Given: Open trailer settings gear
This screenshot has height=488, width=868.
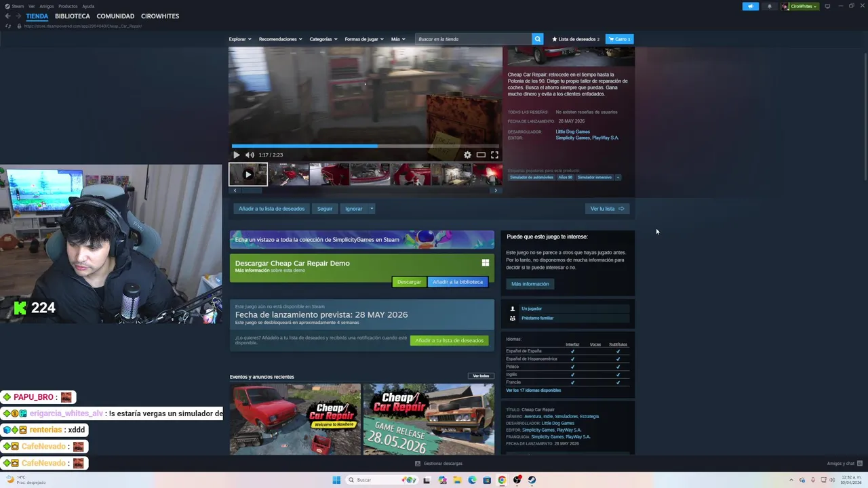Looking at the screenshot, I should 467,155.
